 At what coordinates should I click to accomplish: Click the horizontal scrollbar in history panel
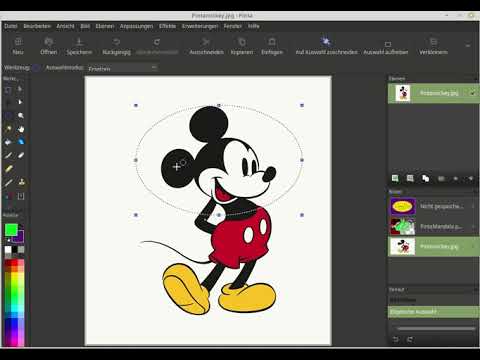(436, 329)
